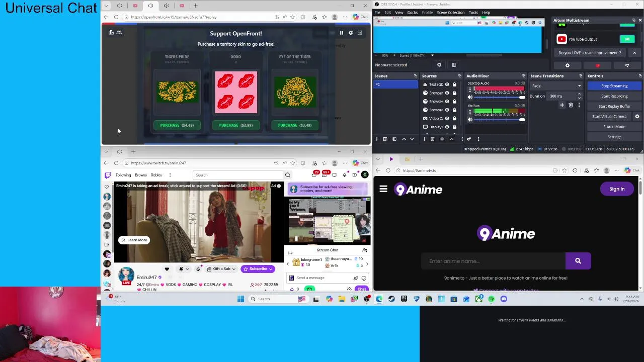
Task: Toggle visibility of Display Capture source
Action: (x=447, y=127)
